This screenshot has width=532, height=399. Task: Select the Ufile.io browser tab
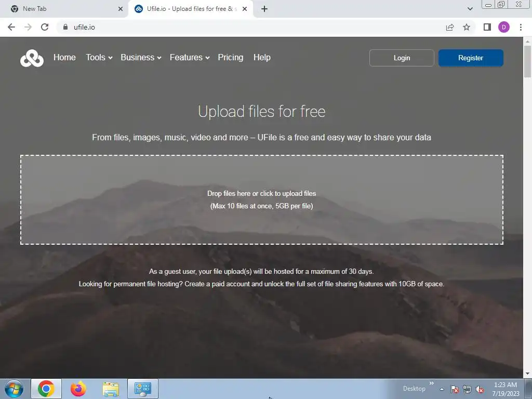[190, 9]
